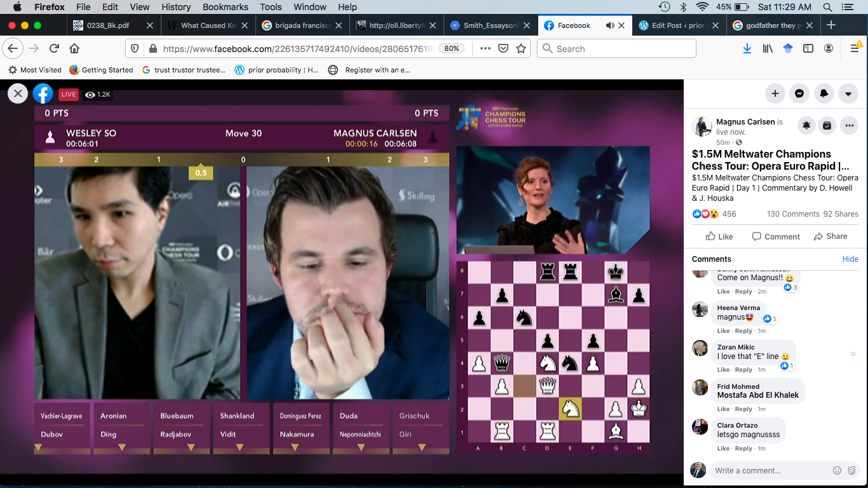Open the sticker picker in comment box
868x488 pixels.
coord(852,471)
